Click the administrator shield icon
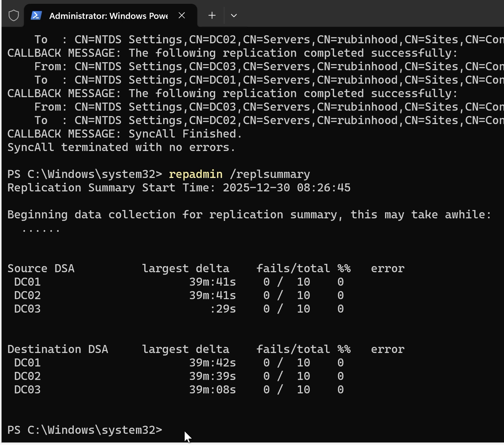The image size is (504, 445). (13, 15)
